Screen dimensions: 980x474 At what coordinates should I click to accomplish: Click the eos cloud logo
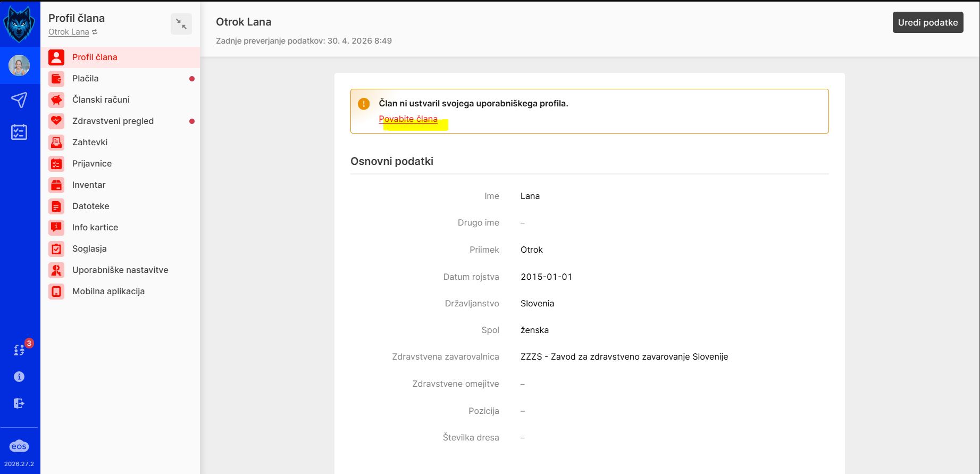click(19, 446)
